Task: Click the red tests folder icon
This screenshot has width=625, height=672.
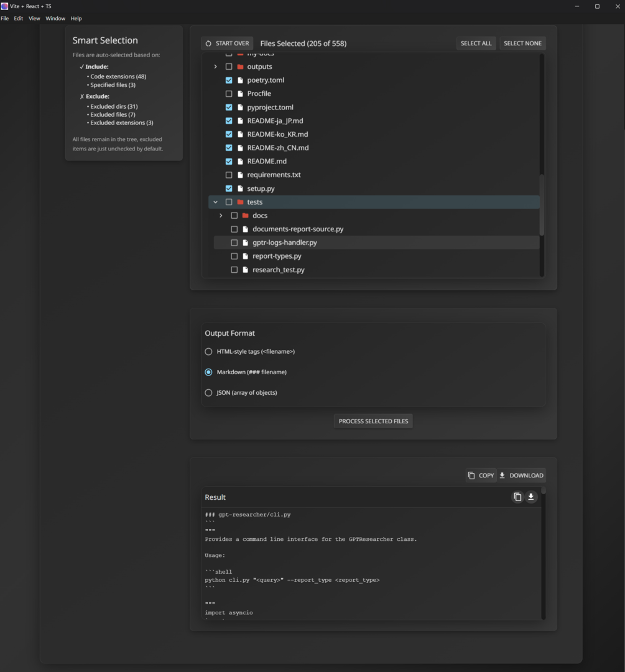Action: click(x=240, y=202)
